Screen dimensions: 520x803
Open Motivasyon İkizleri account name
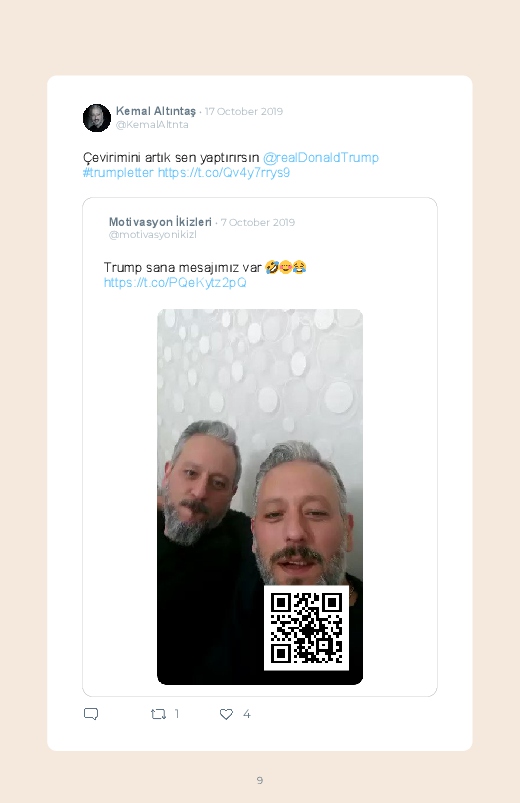(160, 222)
